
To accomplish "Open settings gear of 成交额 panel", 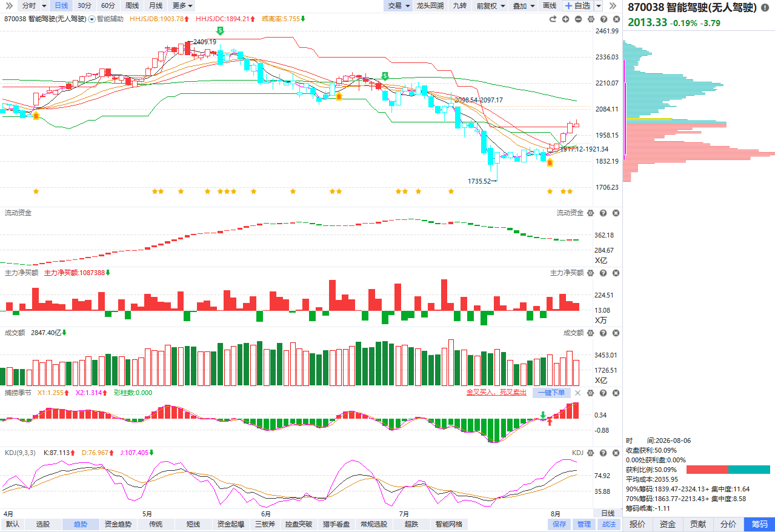I will pos(591,333).
